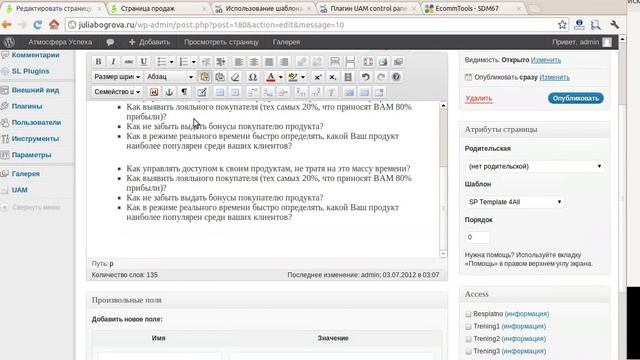
Task: Insert a hyperlink icon
Action: tap(302, 62)
